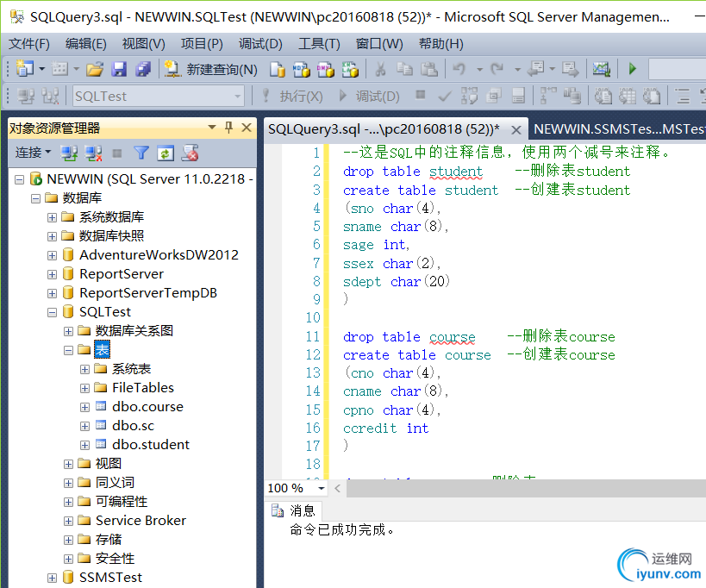Expand the dbo.course table
706x588 pixels.
point(84,407)
